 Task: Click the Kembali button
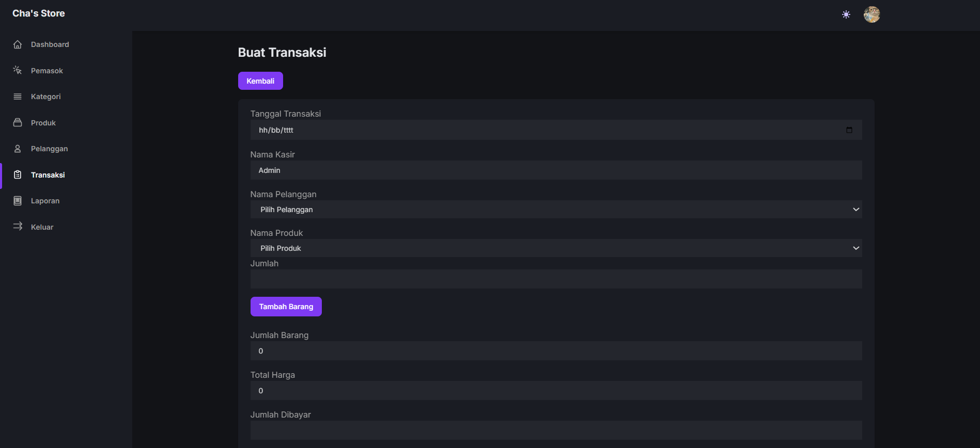260,81
